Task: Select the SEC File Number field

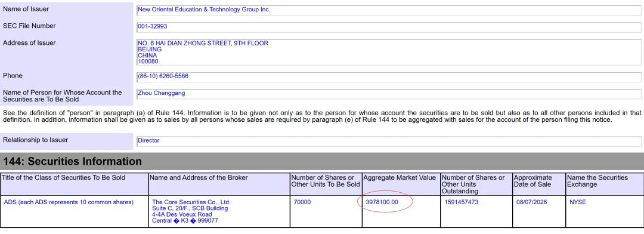Action: 389,27
